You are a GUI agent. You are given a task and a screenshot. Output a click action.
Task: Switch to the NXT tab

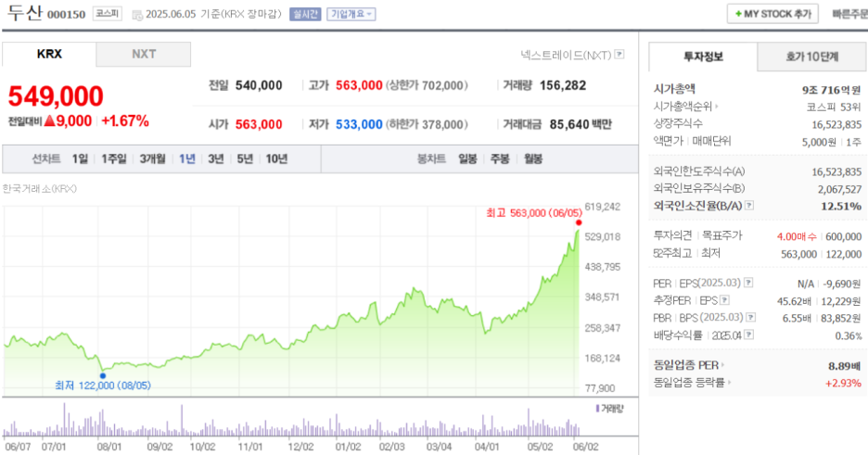[x=144, y=54]
